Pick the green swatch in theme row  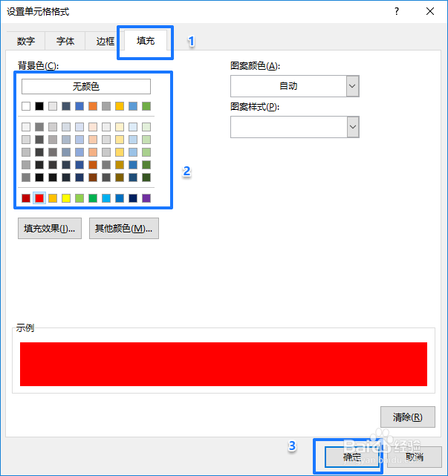(x=146, y=106)
